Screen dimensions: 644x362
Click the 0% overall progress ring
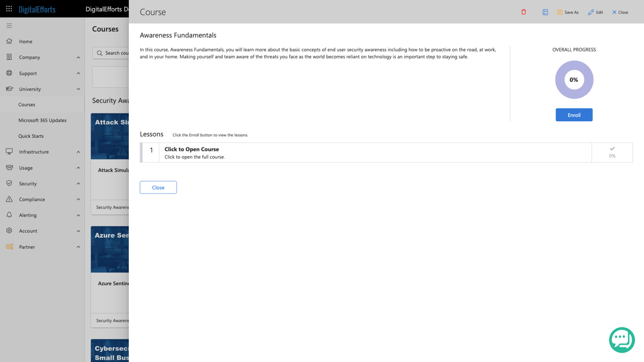pos(574,79)
